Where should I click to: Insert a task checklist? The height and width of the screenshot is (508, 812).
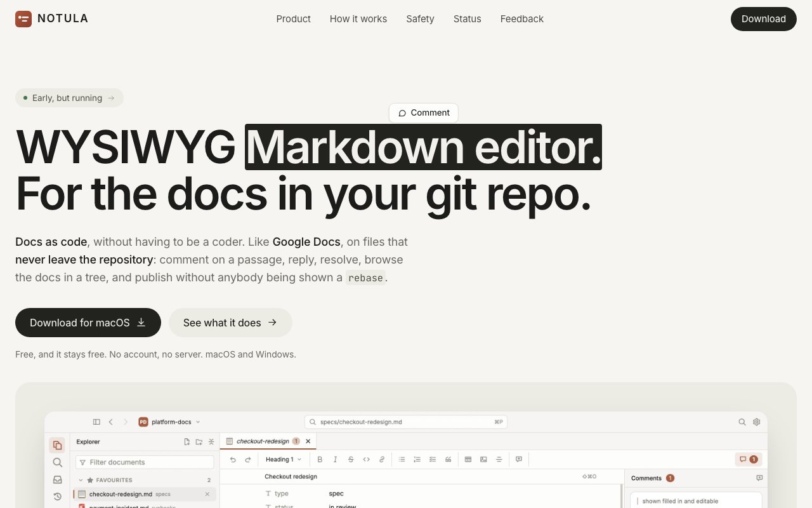click(433, 459)
